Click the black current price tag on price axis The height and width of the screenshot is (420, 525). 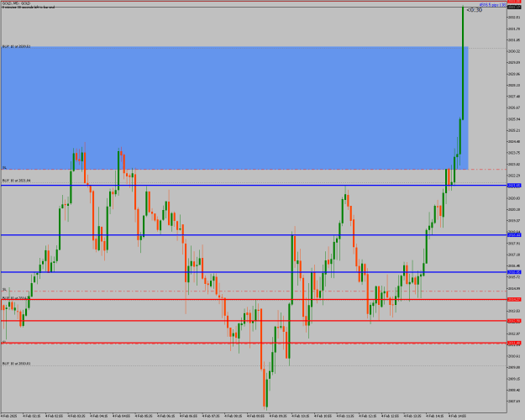point(514,8)
